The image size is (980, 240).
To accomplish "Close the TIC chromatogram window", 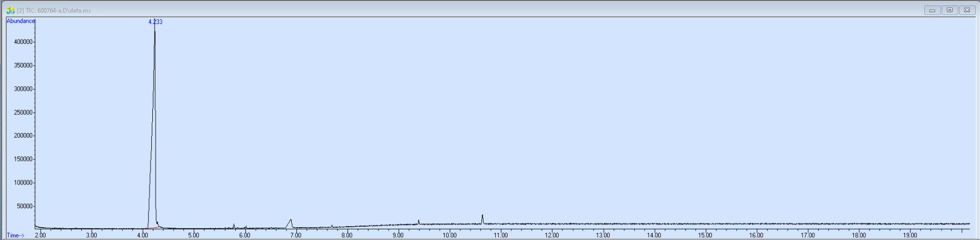I will (x=967, y=10).
